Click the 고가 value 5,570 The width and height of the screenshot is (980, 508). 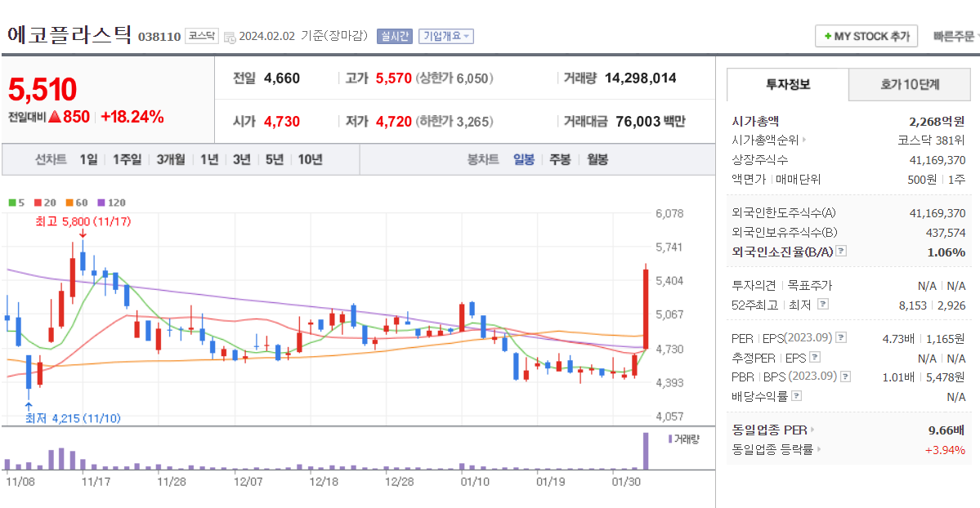(394, 78)
